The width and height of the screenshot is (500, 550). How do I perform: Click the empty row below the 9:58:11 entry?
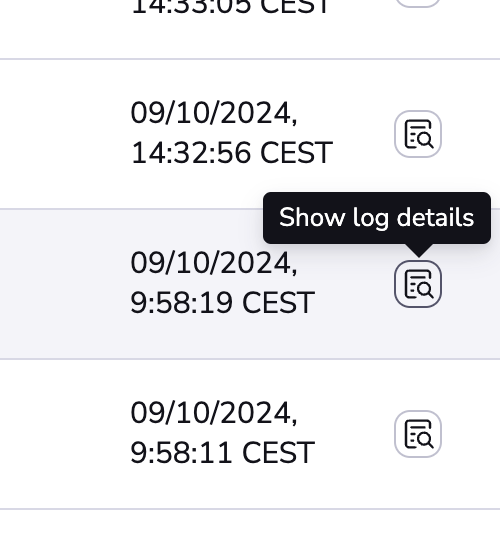click(x=250, y=530)
